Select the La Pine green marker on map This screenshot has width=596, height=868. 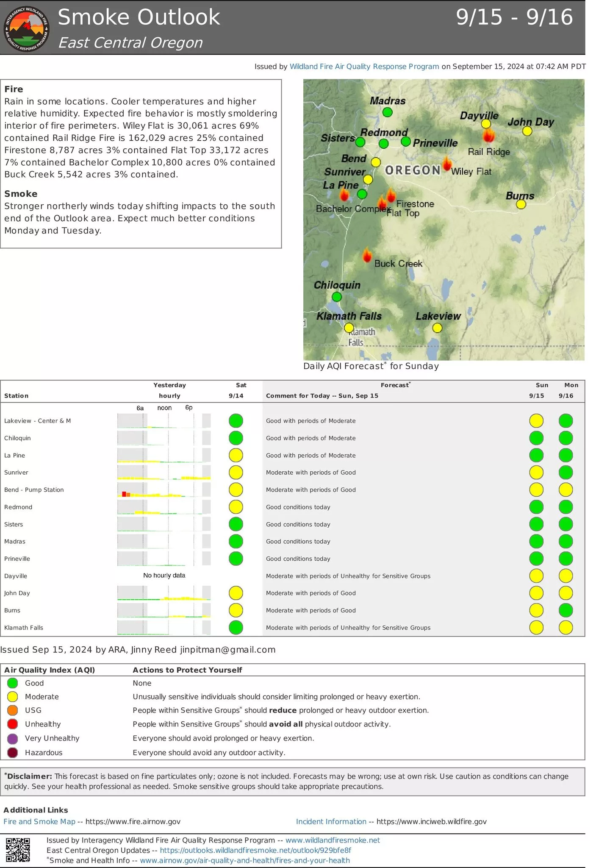click(x=362, y=194)
